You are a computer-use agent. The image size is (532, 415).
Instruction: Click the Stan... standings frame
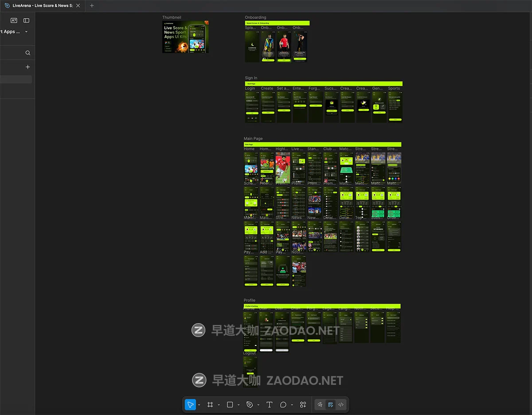[314, 168]
